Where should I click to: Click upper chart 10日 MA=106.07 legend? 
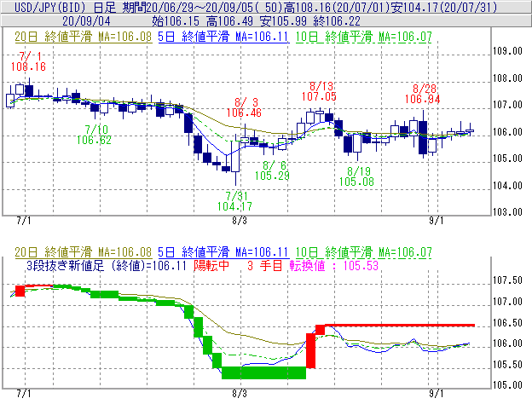[364, 37]
